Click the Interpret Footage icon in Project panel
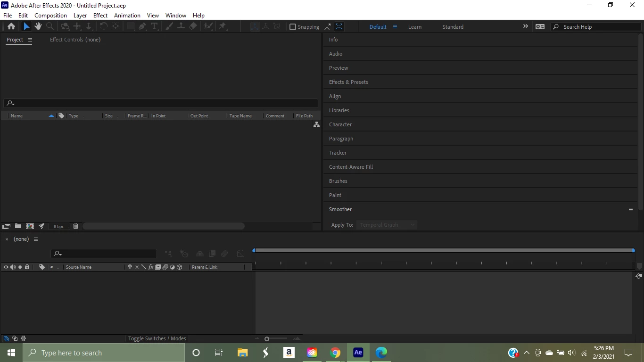 click(6, 226)
